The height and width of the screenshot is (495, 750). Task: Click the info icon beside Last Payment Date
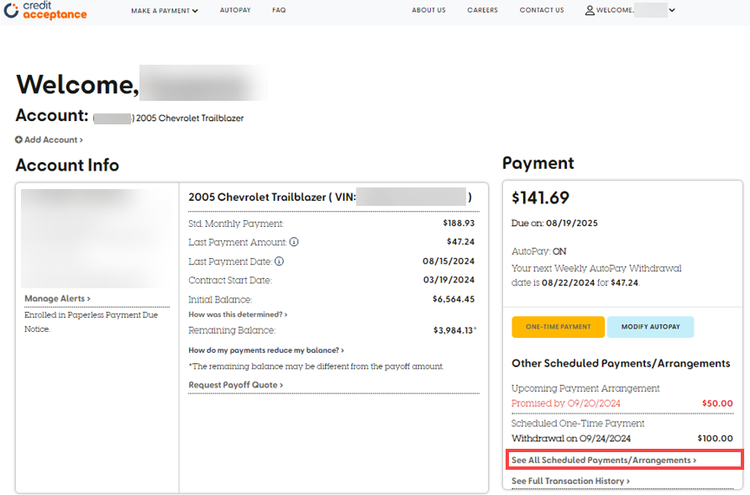279,261
